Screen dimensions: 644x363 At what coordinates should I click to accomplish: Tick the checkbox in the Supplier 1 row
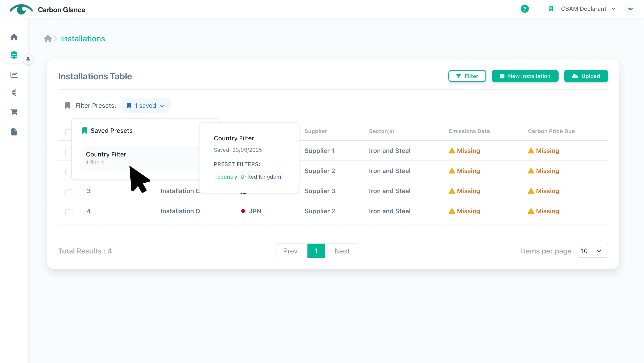click(68, 152)
